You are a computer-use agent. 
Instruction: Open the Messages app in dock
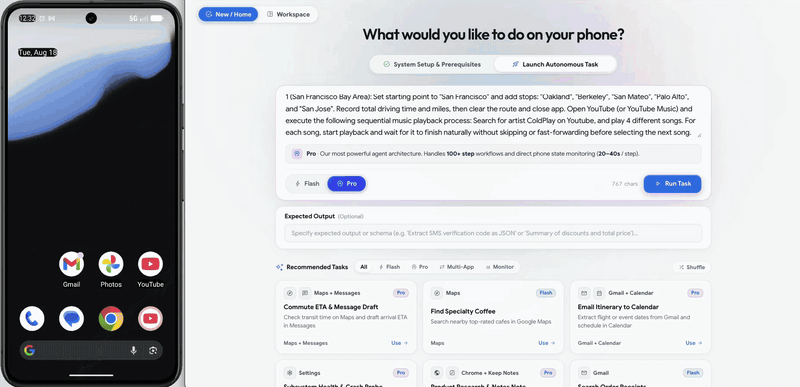point(71,319)
